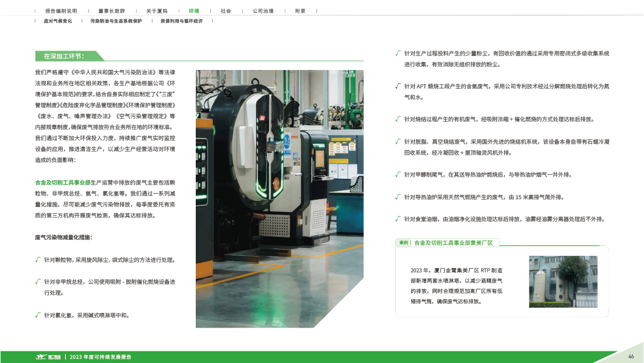Open the 环境 tab in the top navigation

[194, 11]
